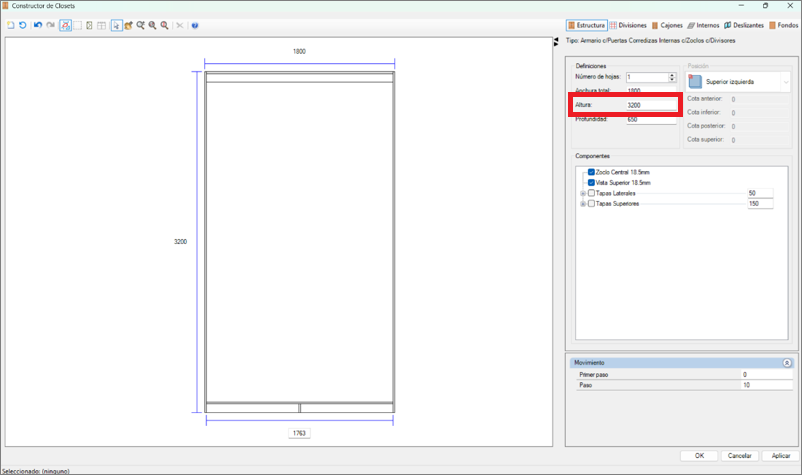
Task: Click the Tipo: Armario description text
Action: coord(651,40)
